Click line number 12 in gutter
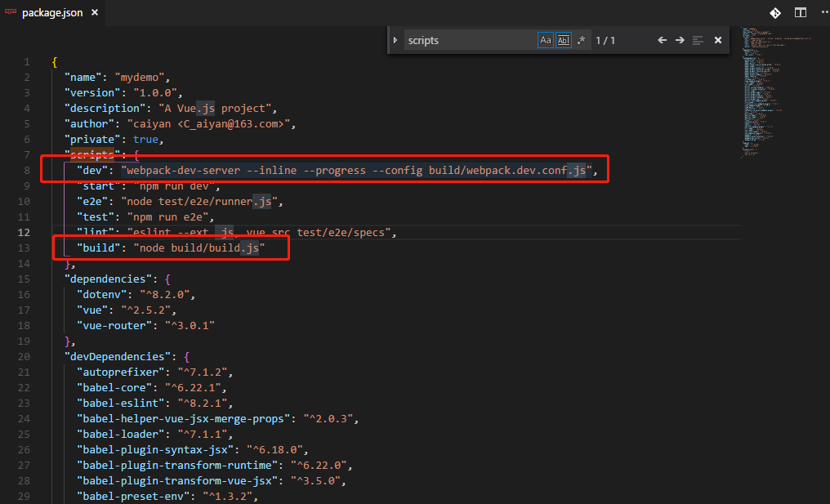The width and height of the screenshot is (830, 504). point(24,233)
